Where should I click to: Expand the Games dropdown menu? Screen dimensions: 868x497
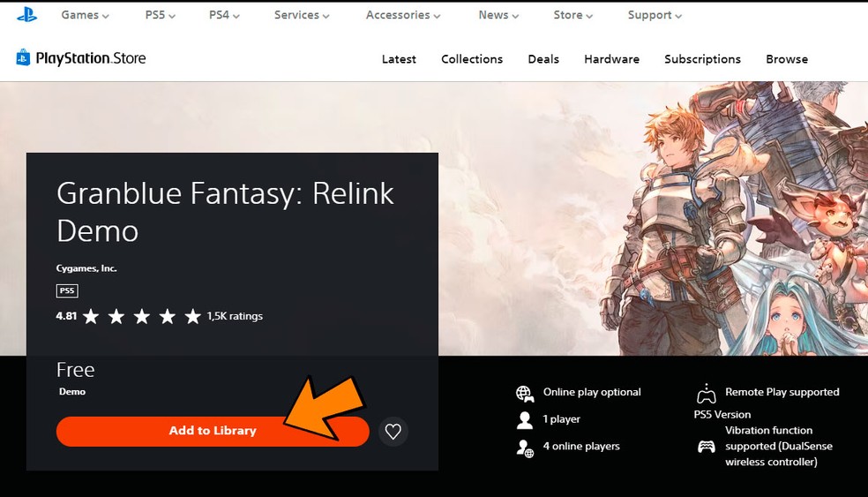coord(85,15)
